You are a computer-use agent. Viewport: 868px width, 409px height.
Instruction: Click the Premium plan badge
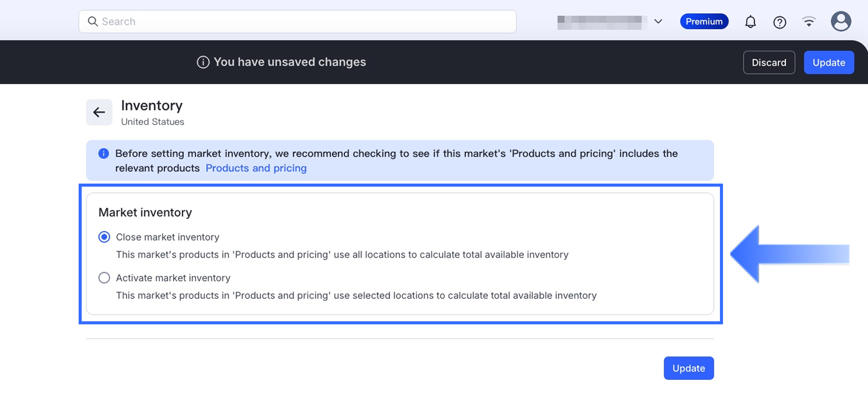click(704, 21)
